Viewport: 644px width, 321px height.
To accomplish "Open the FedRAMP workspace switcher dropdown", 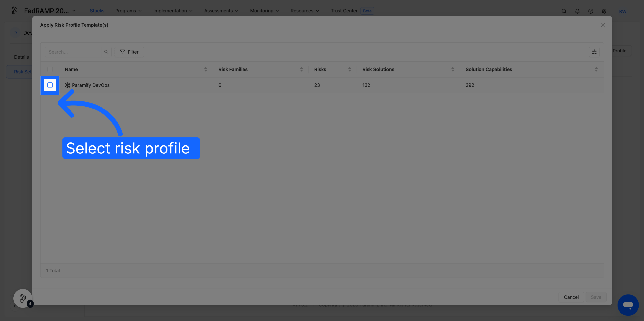I will tap(50, 11).
